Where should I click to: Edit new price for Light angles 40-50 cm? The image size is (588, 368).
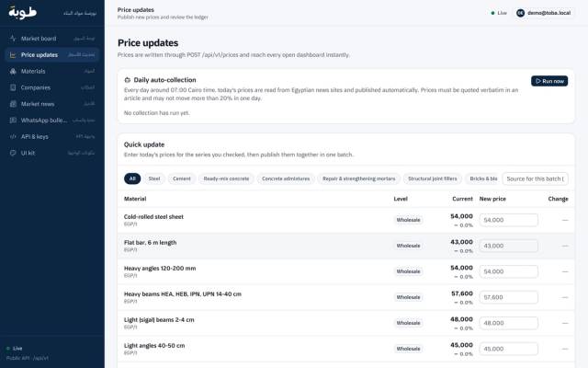[x=508, y=349]
